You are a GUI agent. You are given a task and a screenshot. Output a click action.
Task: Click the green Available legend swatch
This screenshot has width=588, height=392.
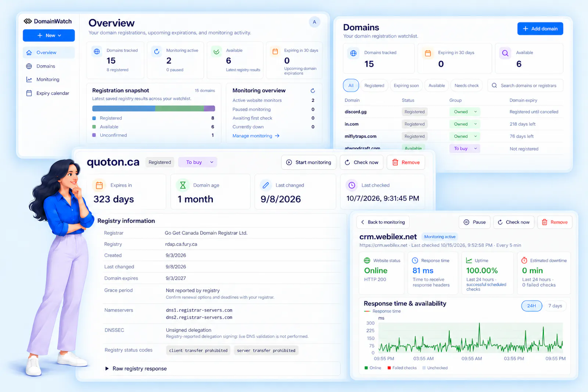point(94,127)
